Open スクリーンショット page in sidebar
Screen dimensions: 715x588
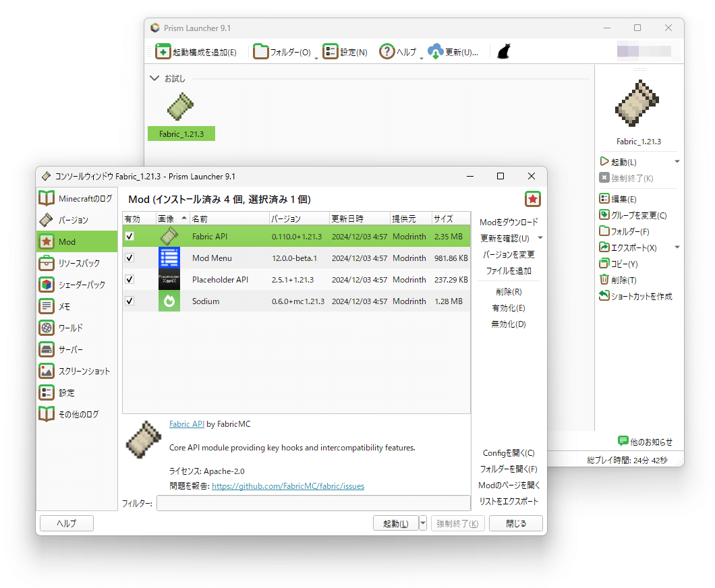coord(77,371)
